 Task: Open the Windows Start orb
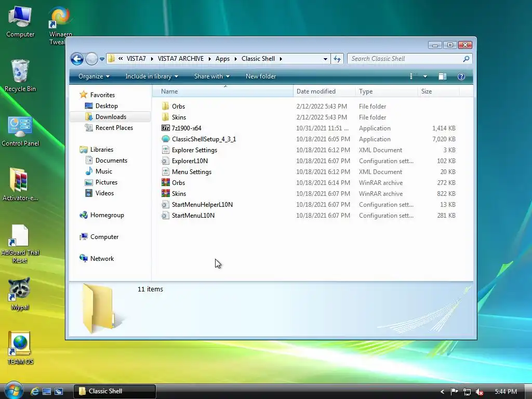pos(13,391)
